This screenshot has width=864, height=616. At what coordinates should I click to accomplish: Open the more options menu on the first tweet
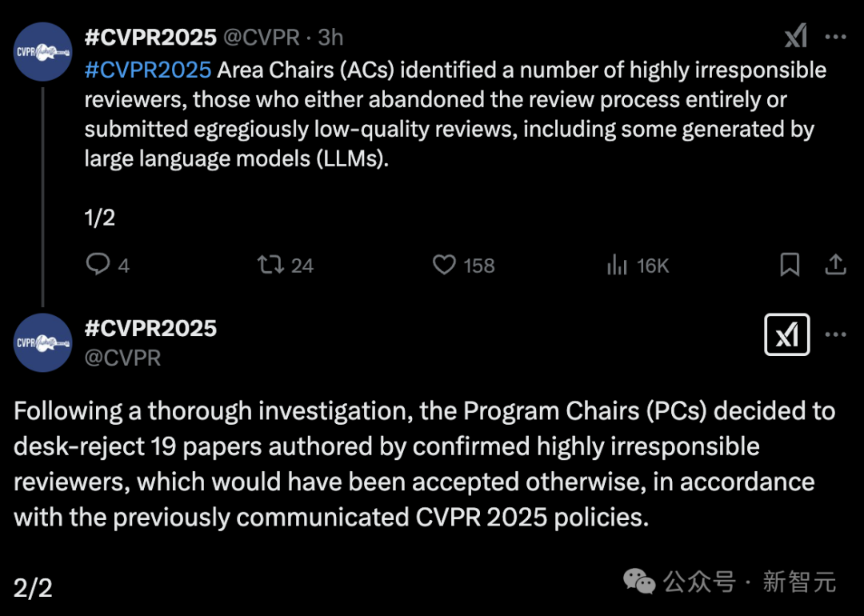point(835,37)
